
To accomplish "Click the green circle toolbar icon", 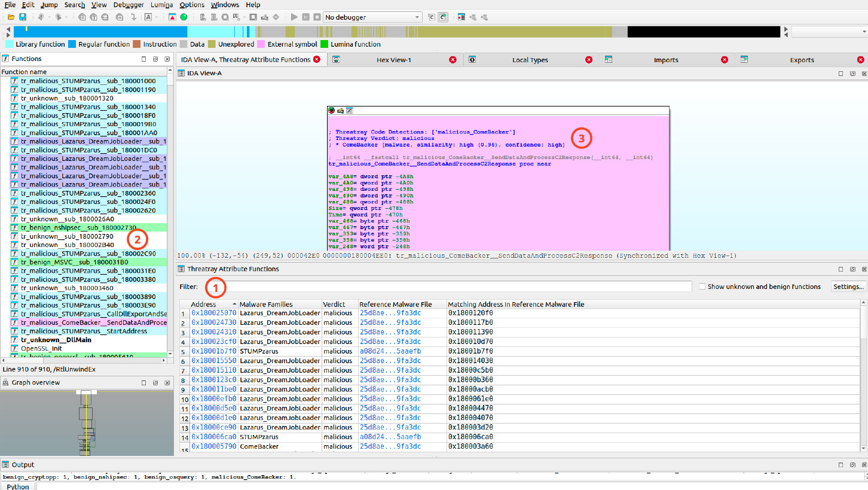I will tap(184, 17).
